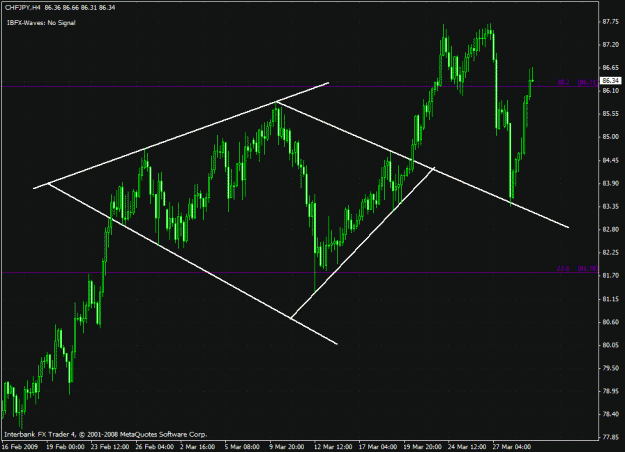Click the 83.90 price axis label
Screen dimensions: 625x452
pyautogui.click(x=611, y=183)
